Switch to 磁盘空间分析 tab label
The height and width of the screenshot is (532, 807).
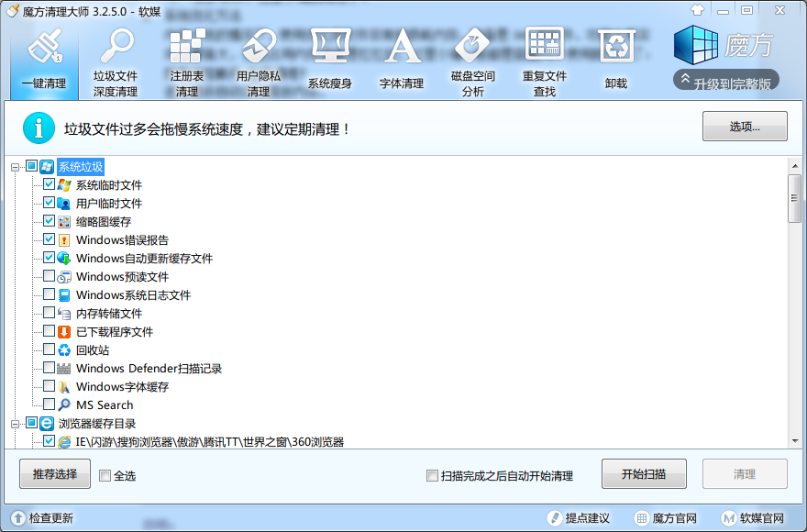click(473, 84)
